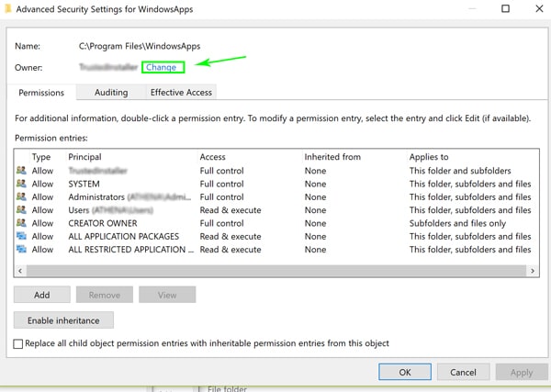Enable replace all child object permission entries checkbox

point(20,343)
